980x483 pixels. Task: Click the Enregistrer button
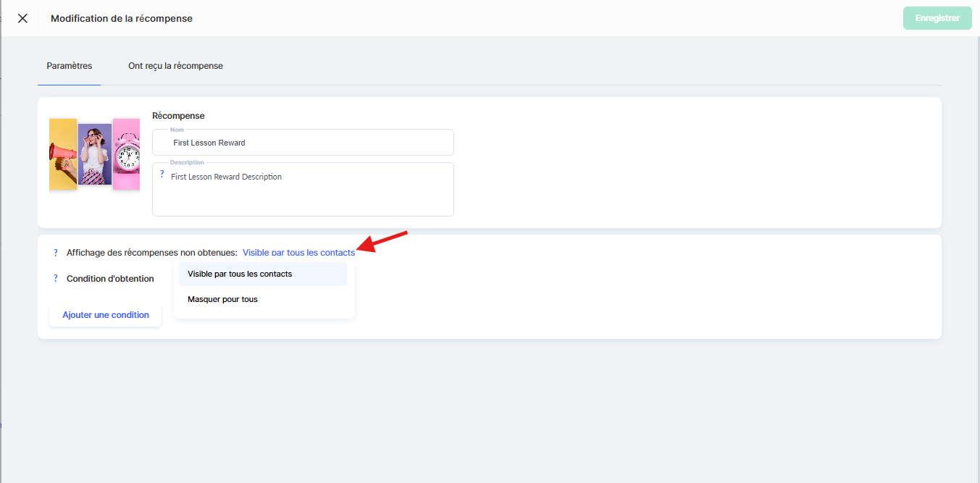(x=937, y=18)
